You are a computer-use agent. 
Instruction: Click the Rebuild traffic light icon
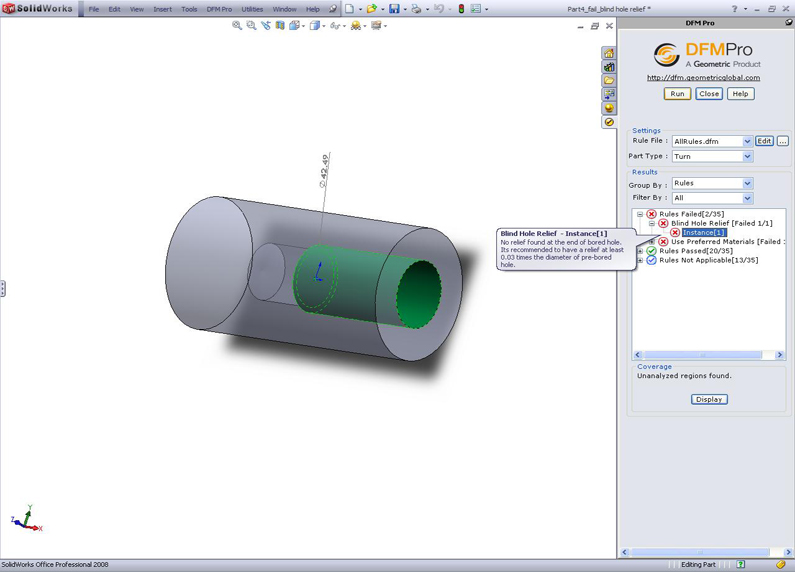pyautogui.click(x=461, y=9)
